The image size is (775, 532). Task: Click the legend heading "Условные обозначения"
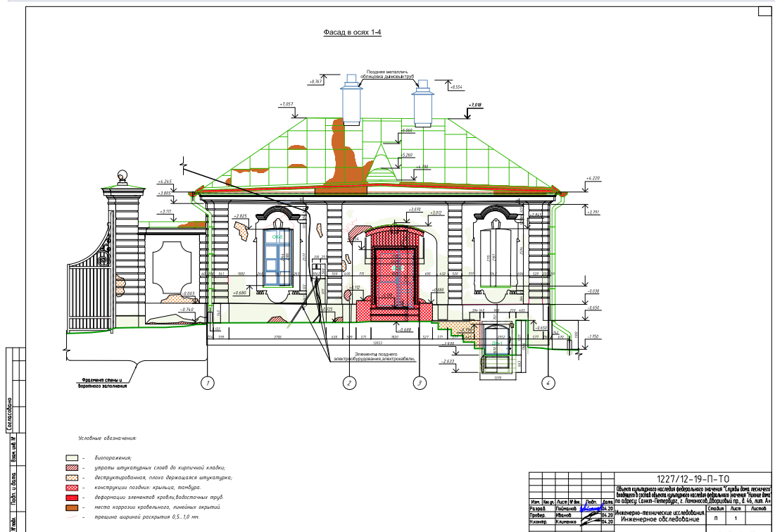click(107, 438)
